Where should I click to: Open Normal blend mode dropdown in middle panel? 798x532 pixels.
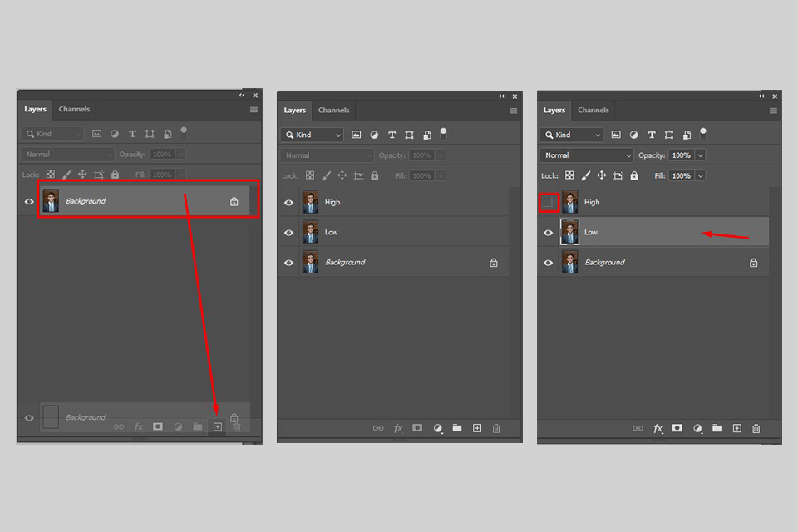point(328,155)
